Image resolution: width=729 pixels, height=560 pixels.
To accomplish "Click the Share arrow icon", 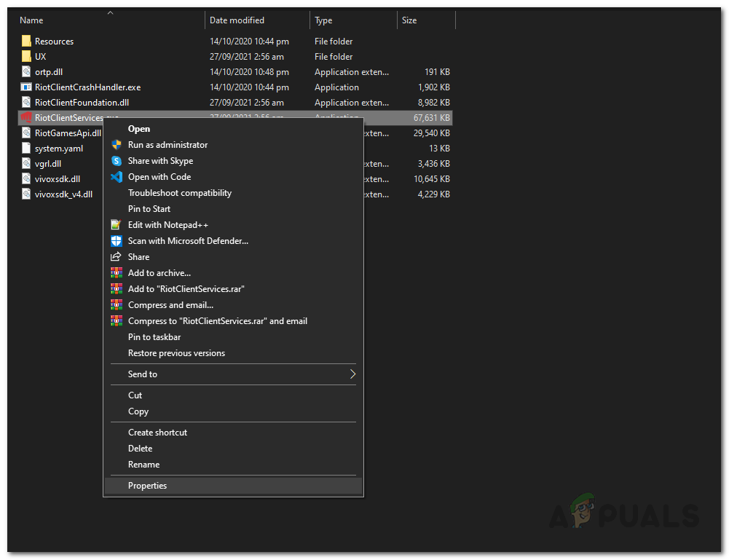I will coord(116,256).
